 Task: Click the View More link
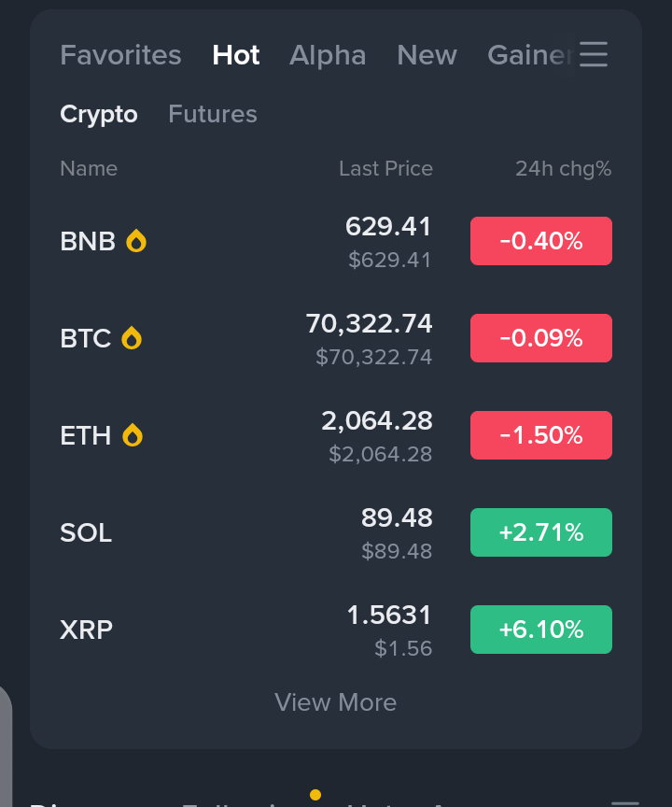coord(336,702)
